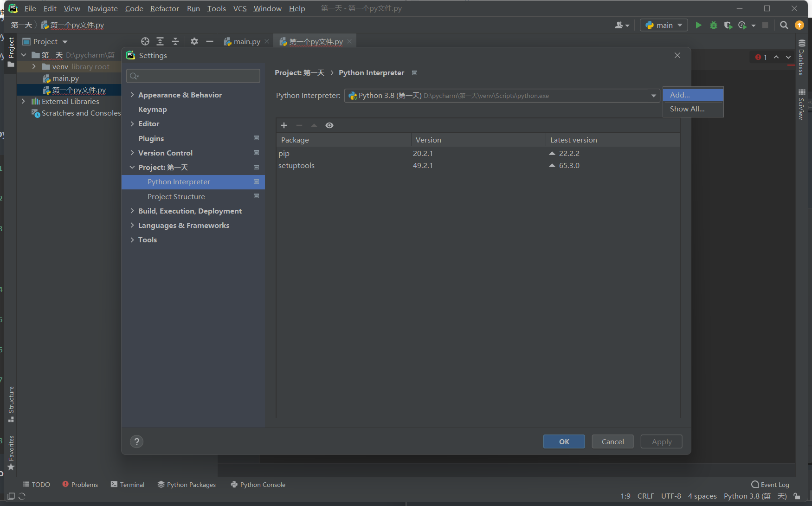Click the green Run button
The width and height of the screenshot is (812, 506).
click(698, 25)
